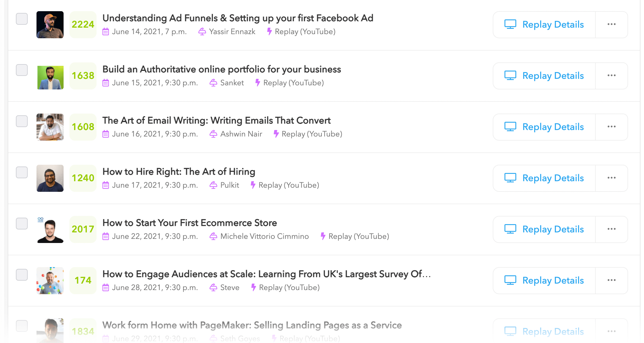Click Michele Vittorio Cimmino's profile thumbnail
Viewport: 644px width, 343px height.
coord(50,229)
